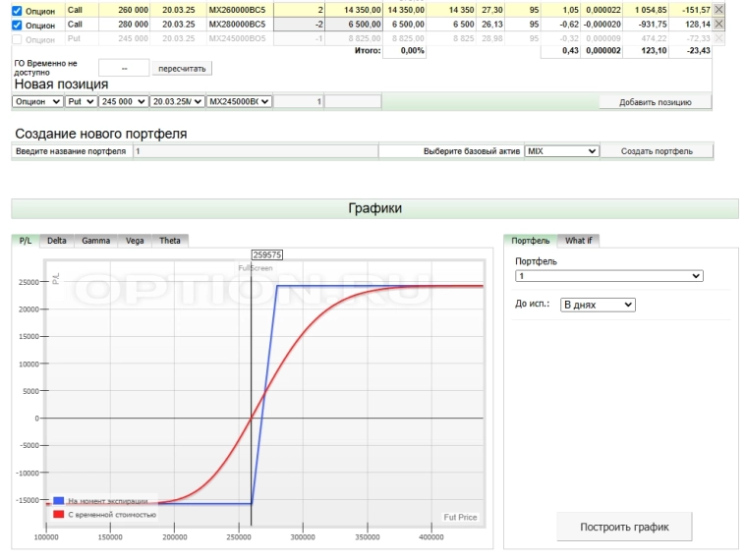Open the Портфель selection dropdown
Viewport: 745px width, 560px height.
coord(608,276)
